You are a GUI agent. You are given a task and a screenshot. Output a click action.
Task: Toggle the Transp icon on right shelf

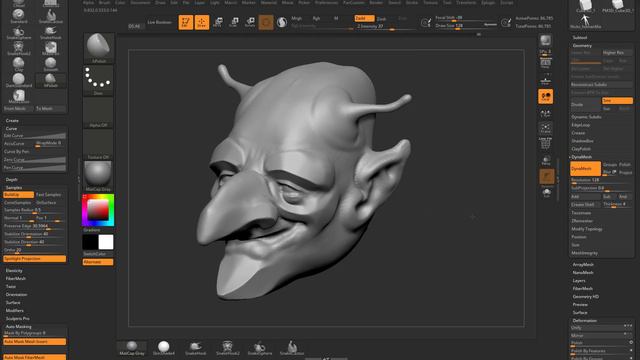pyautogui.click(x=546, y=160)
